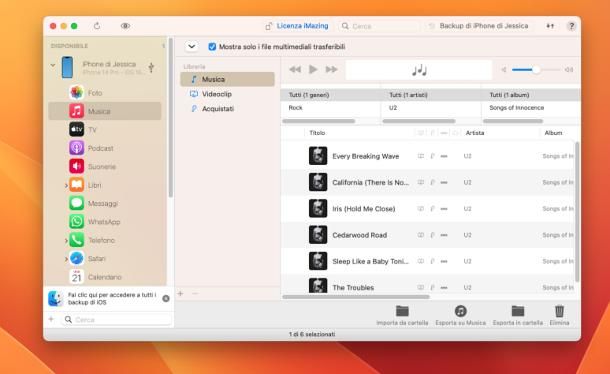Screen dimensions: 610x374
Task: Select the iPhone di Jessica device
Action: (x=109, y=67)
